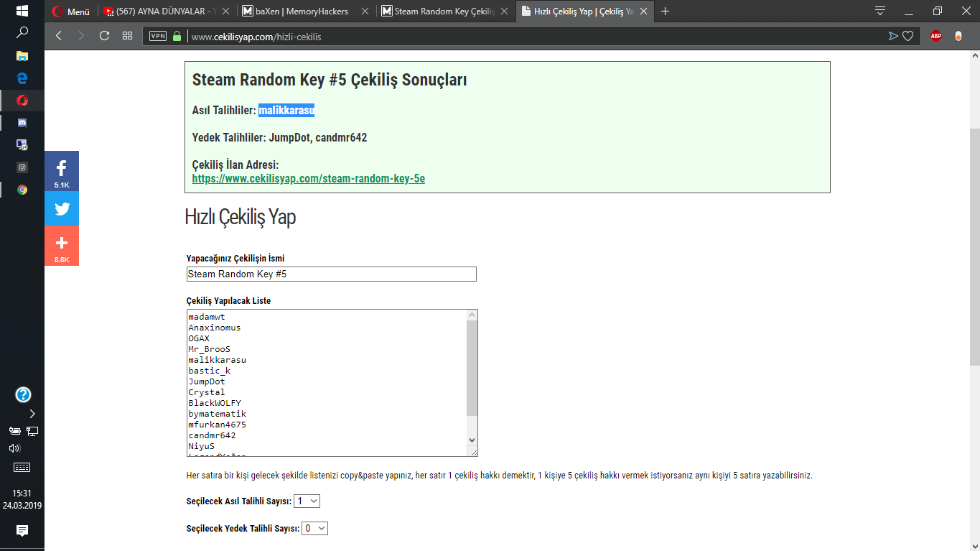980x551 pixels.
Task: Open Microsoft Edge from the taskbar
Action: coord(22,78)
